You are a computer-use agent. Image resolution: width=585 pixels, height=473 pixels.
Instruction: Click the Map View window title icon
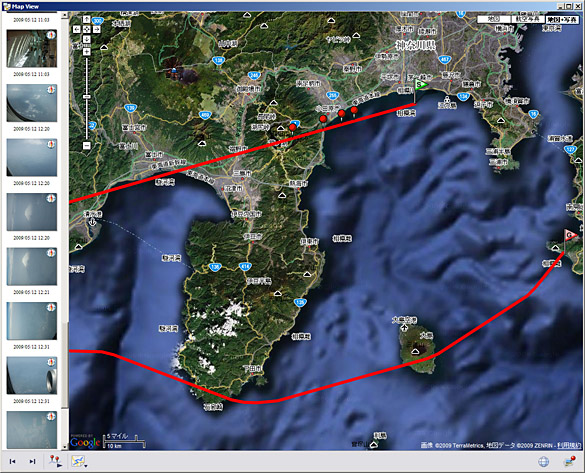(x=6, y=6)
